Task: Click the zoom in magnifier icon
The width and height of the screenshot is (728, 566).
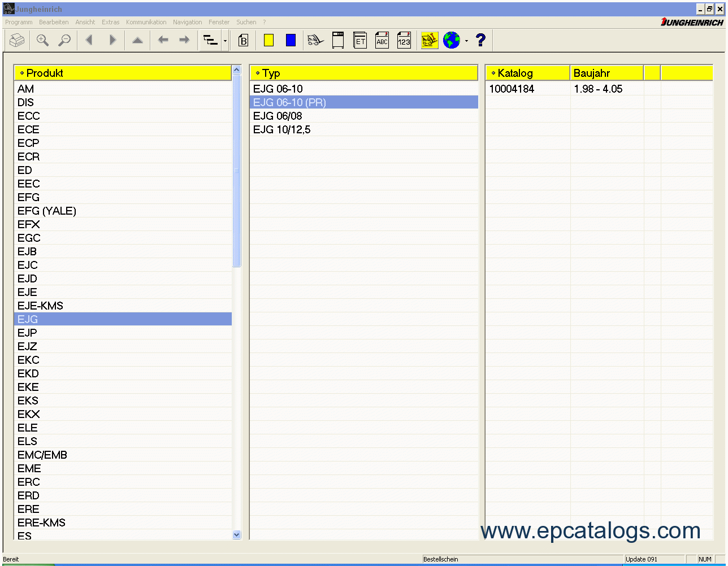Action: click(43, 41)
